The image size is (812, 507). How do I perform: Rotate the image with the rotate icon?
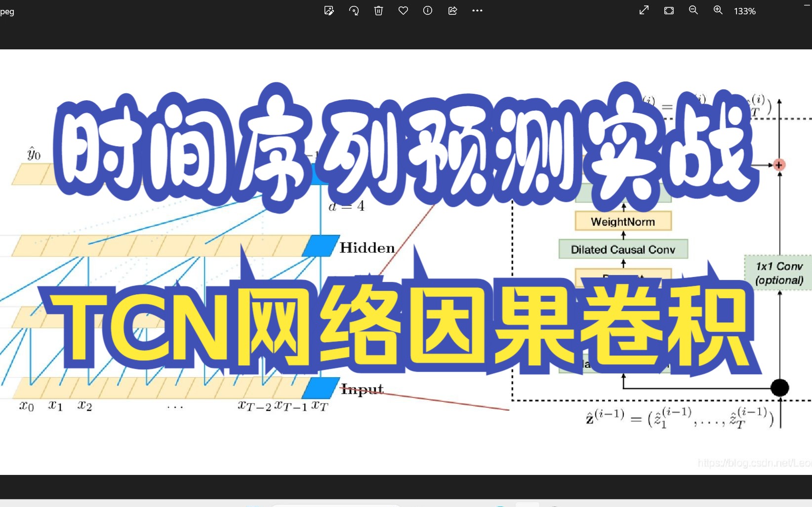(354, 10)
